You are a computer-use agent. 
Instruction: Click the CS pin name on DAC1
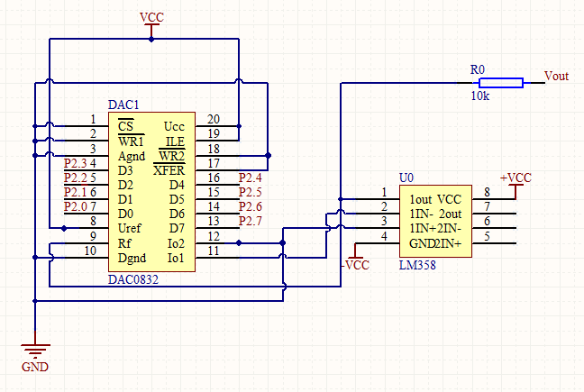coord(125,126)
